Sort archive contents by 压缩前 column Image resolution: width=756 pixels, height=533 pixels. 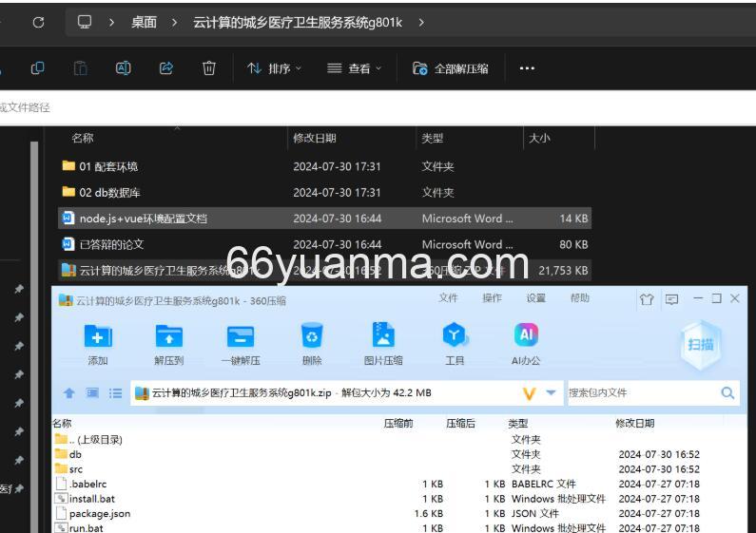pyautogui.click(x=398, y=424)
